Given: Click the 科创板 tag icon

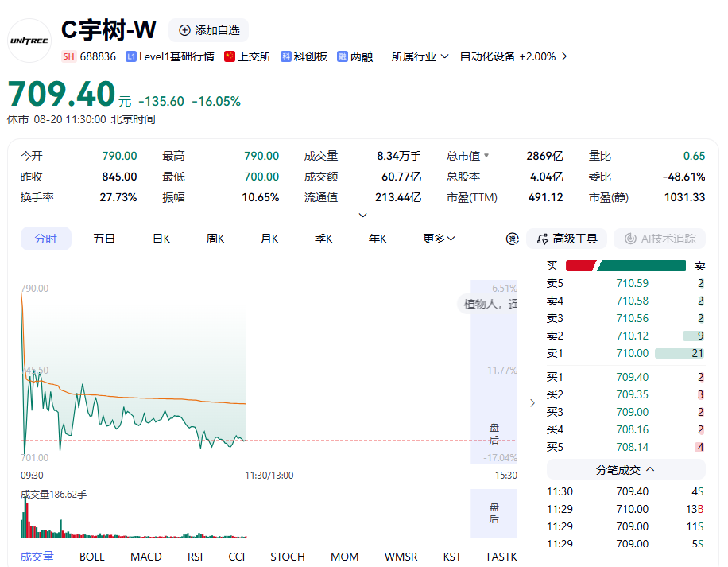Looking at the screenshot, I should tap(286, 56).
